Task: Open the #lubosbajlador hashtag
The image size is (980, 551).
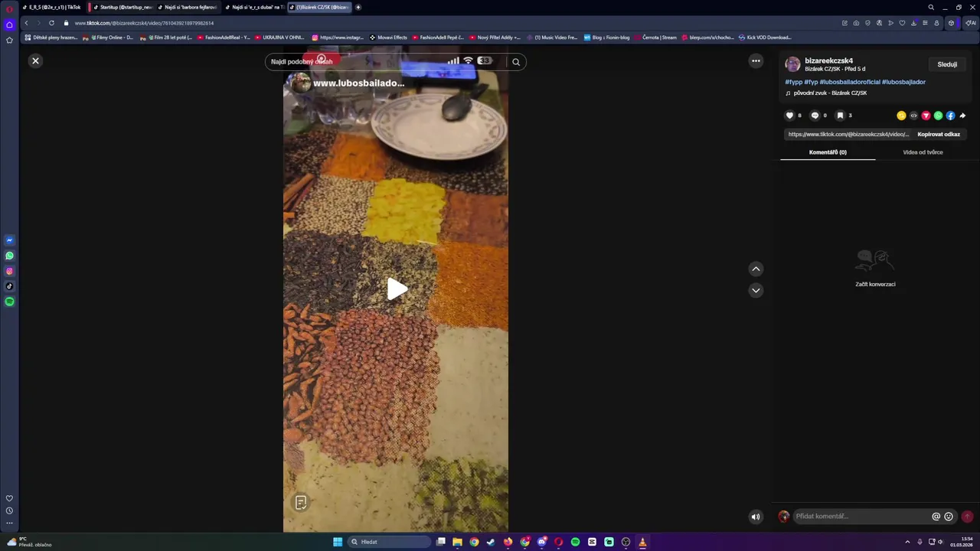Action: coord(903,82)
